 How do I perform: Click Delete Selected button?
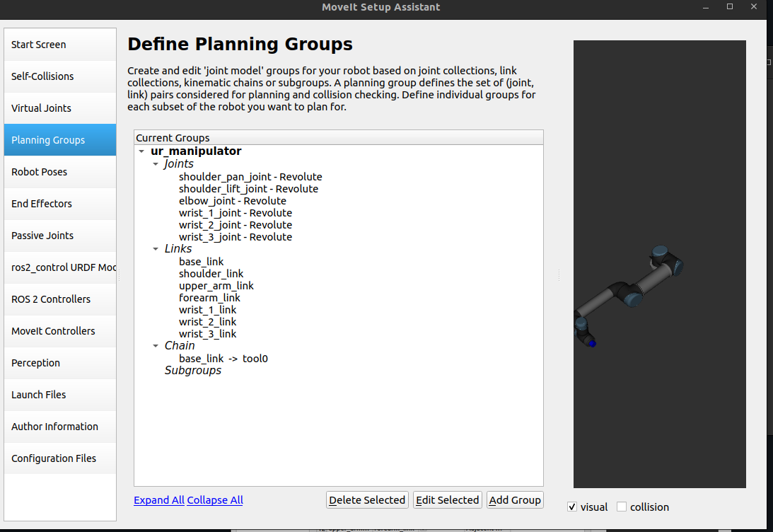tap(367, 499)
